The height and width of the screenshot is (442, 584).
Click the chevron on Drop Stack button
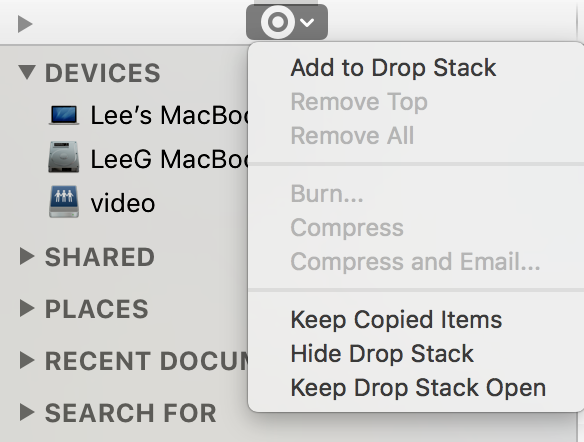[x=307, y=23]
